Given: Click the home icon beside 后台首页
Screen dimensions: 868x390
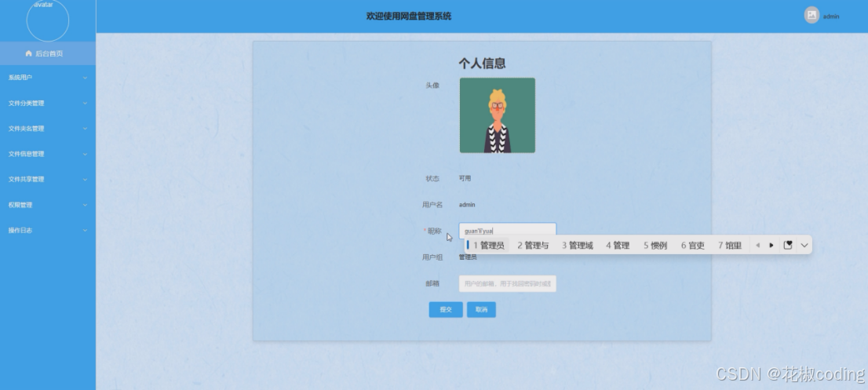Looking at the screenshot, I should pyautogui.click(x=29, y=53).
